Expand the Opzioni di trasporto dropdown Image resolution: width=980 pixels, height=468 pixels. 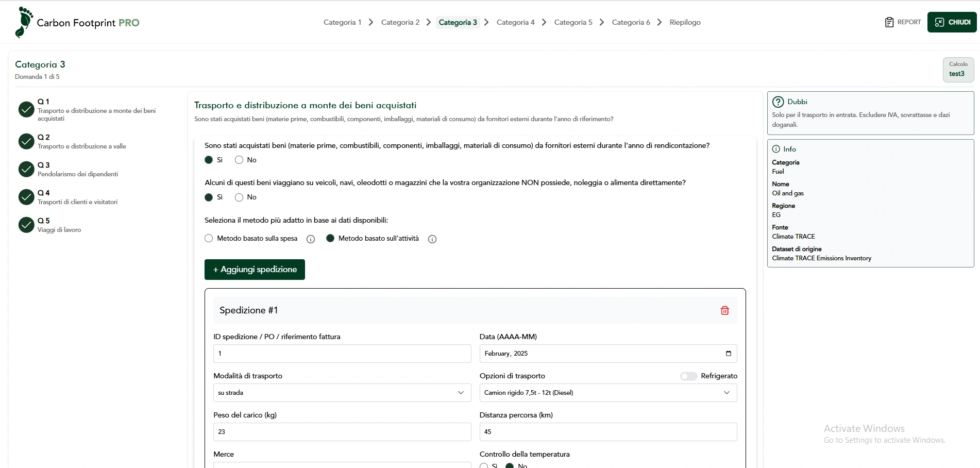[x=607, y=393]
